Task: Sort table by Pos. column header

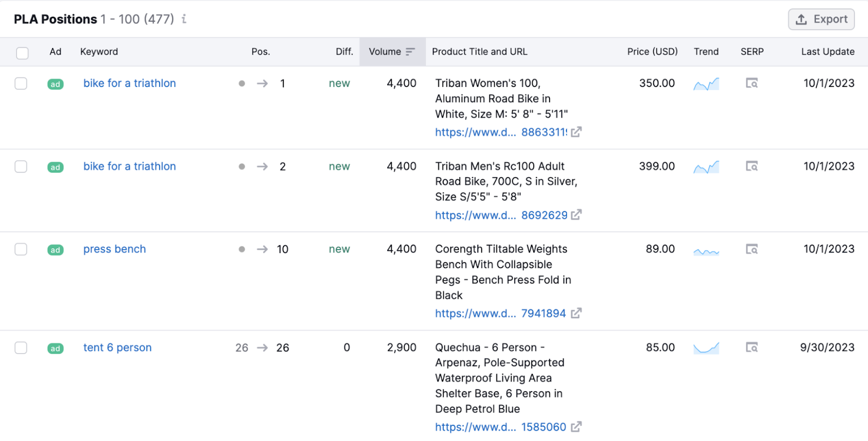Action: 260,52
